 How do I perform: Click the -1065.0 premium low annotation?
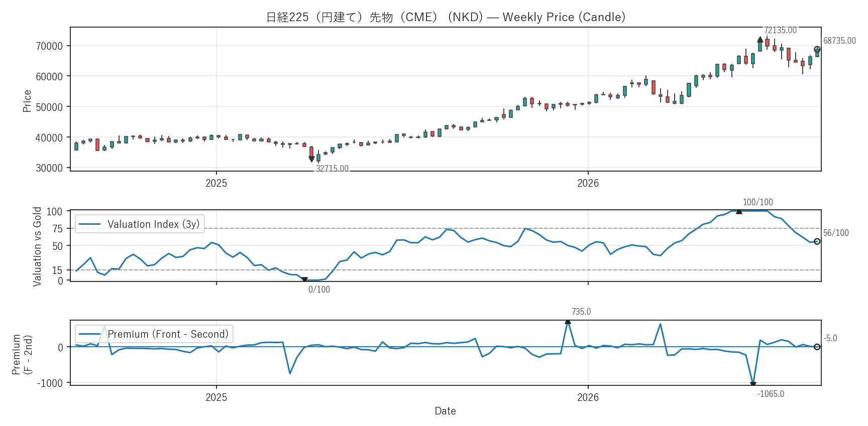(x=771, y=394)
